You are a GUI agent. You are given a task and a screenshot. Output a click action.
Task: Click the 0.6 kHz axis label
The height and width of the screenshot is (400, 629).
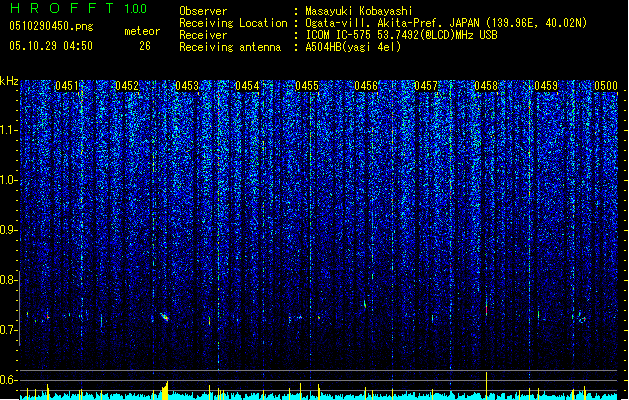tap(9, 380)
